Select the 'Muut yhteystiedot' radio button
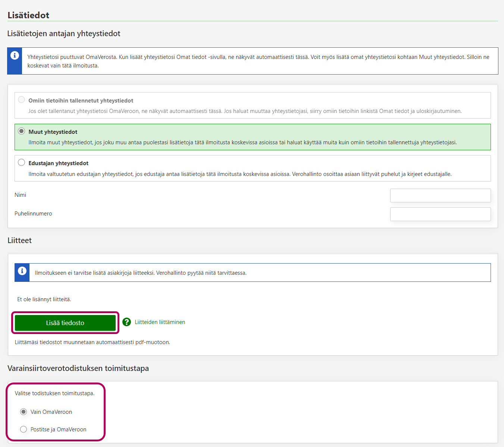Screen dimensions: 504x447 22,131
